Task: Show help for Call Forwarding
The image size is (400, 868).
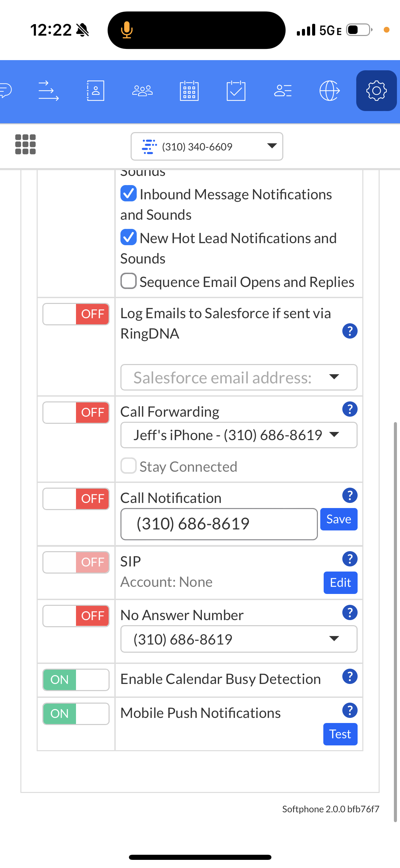Action: coord(350,409)
